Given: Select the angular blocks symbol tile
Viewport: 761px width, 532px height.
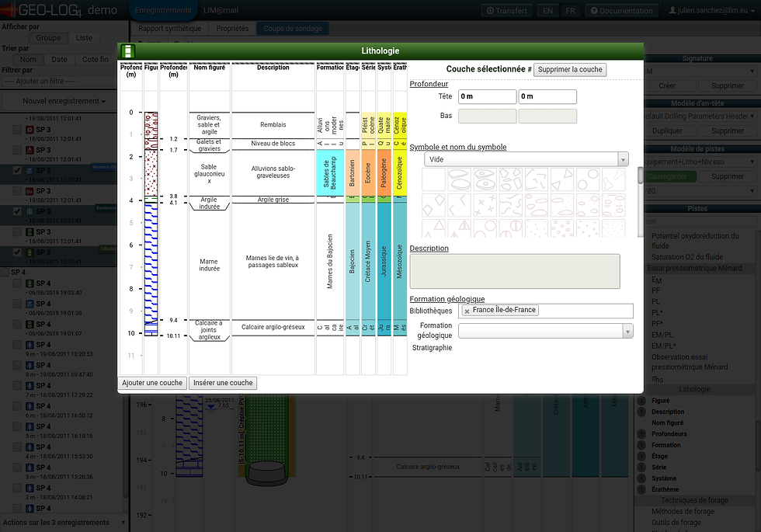Looking at the screenshot, I should (x=511, y=179).
